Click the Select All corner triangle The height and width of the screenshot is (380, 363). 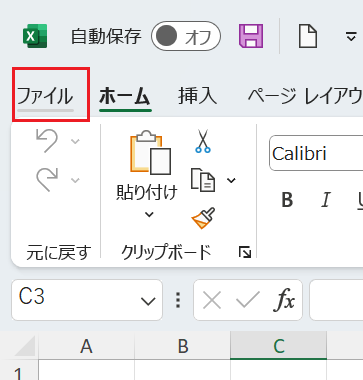point(25,346)
